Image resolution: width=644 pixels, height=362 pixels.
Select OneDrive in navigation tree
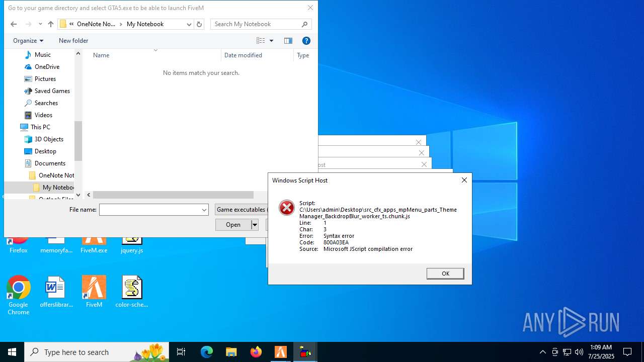pyautogui.click(x=47, y=67)
